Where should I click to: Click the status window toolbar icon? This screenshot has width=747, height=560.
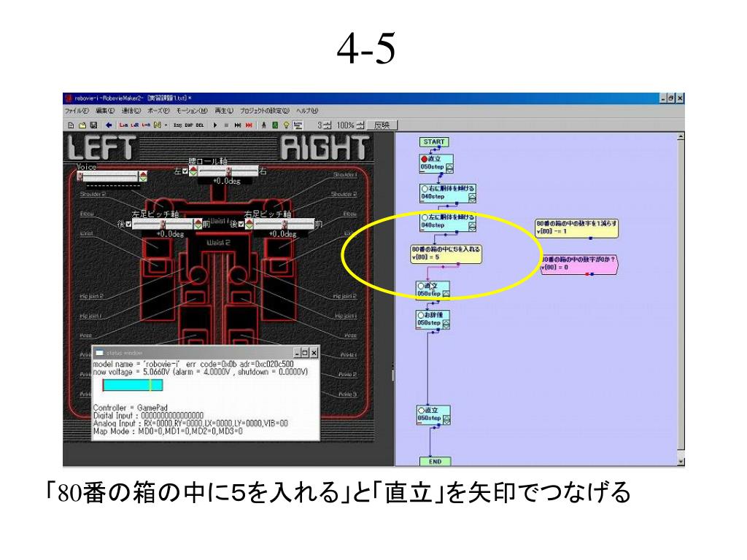coord(298,125)
